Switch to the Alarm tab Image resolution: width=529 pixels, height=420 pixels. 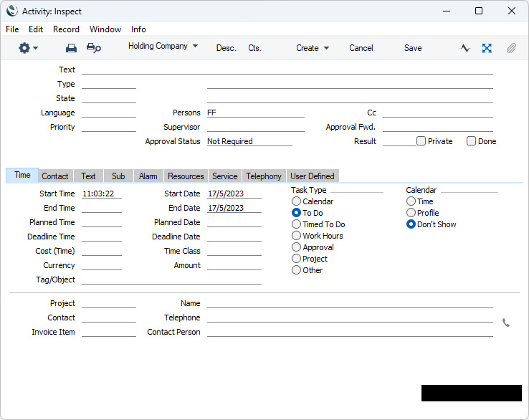pyautogui.click(x=148, y=176)
